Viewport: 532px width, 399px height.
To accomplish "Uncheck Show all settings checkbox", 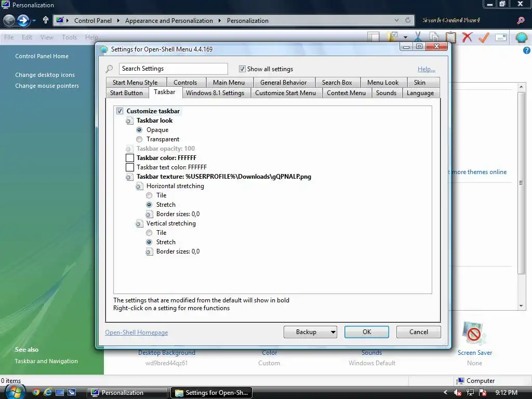I will 242,69.
